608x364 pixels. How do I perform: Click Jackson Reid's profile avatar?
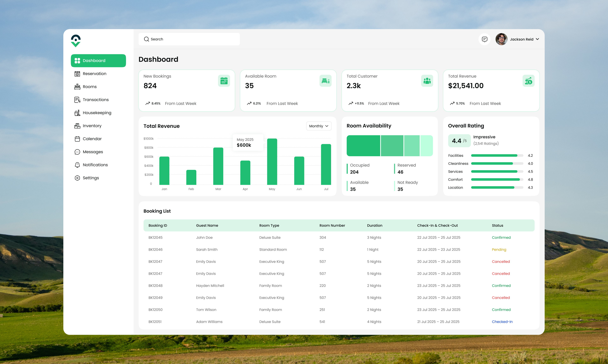tap(501, 39)
